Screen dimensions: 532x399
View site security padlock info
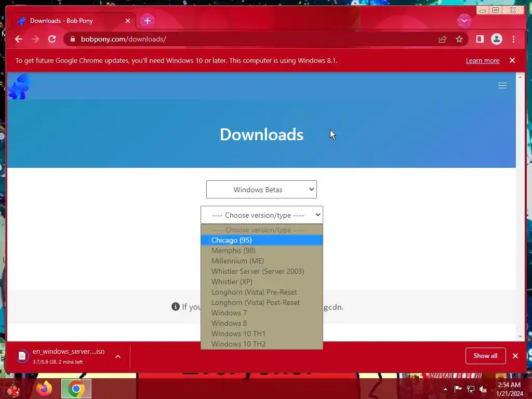coord(73,39)
